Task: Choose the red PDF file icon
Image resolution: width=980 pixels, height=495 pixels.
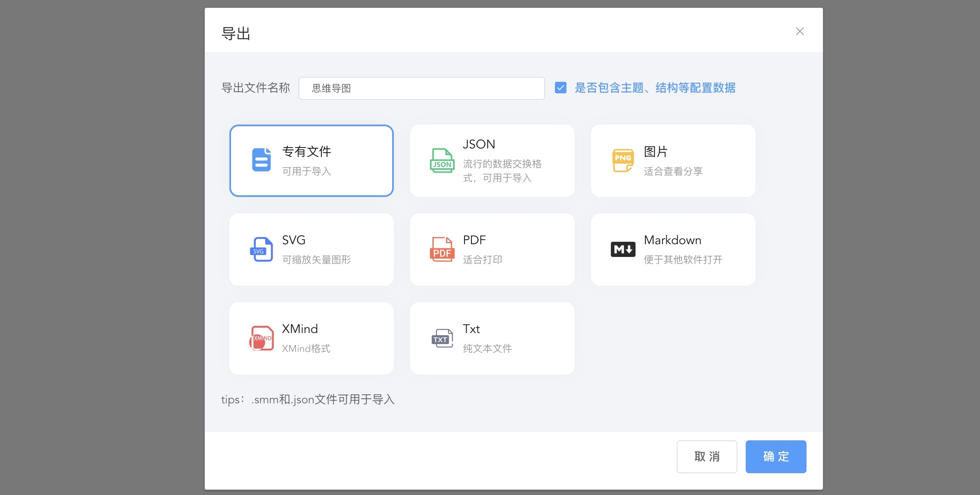Action: (442, 249)
